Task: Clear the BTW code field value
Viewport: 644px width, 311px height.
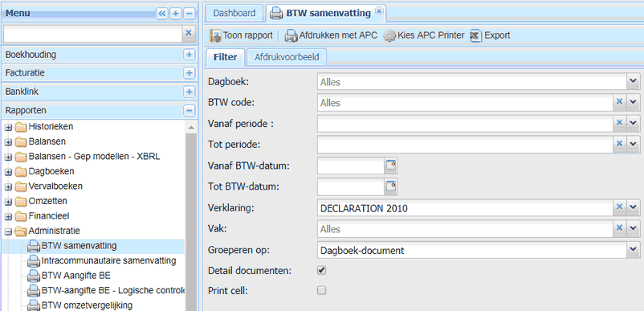Action: (619, 102)
